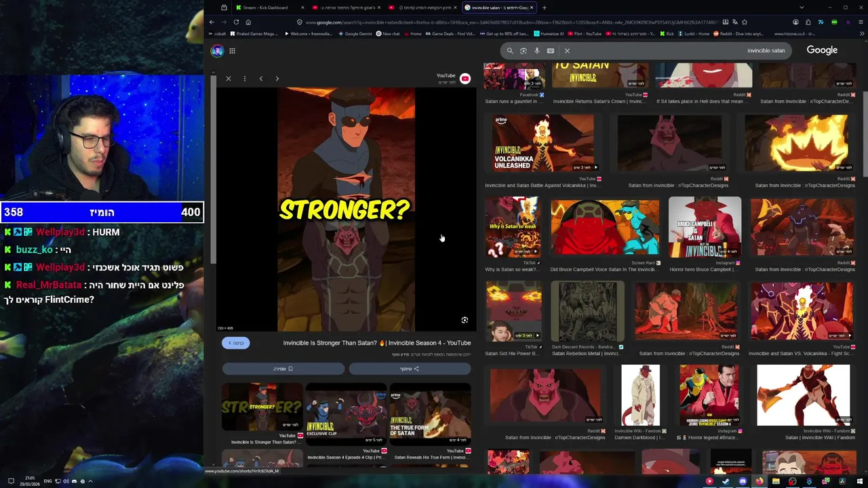Open Bruce Campbell is Satan thumbnail
The height and width of the screenshot is (488, 868).
(705, 228)
